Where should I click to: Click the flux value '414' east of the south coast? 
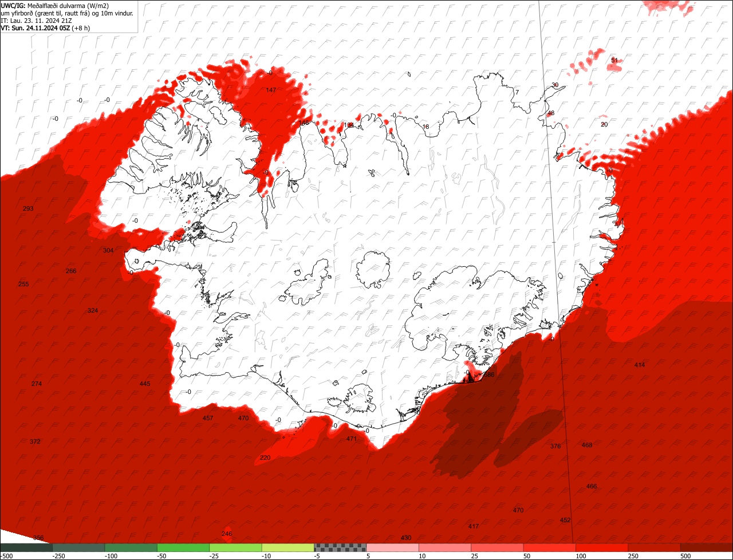(x=640, y=365)
